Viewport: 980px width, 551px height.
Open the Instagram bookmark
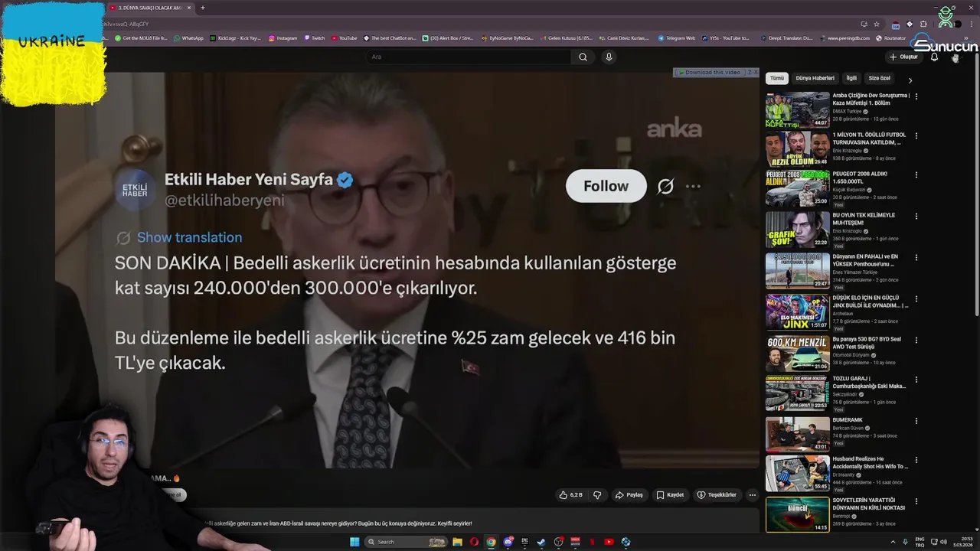283,37
